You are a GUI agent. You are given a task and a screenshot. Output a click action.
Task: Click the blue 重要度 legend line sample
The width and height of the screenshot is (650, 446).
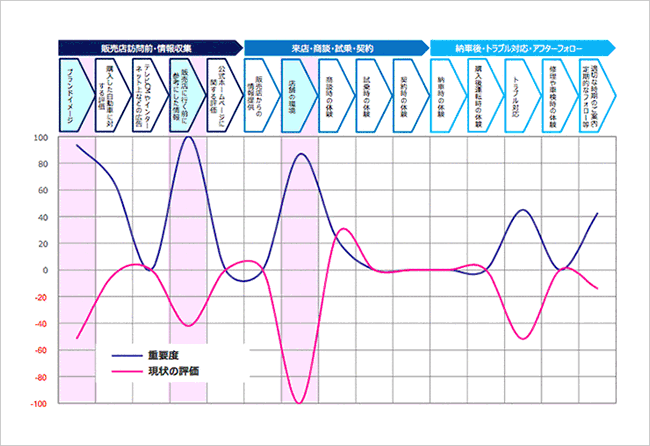pos(124,355)
